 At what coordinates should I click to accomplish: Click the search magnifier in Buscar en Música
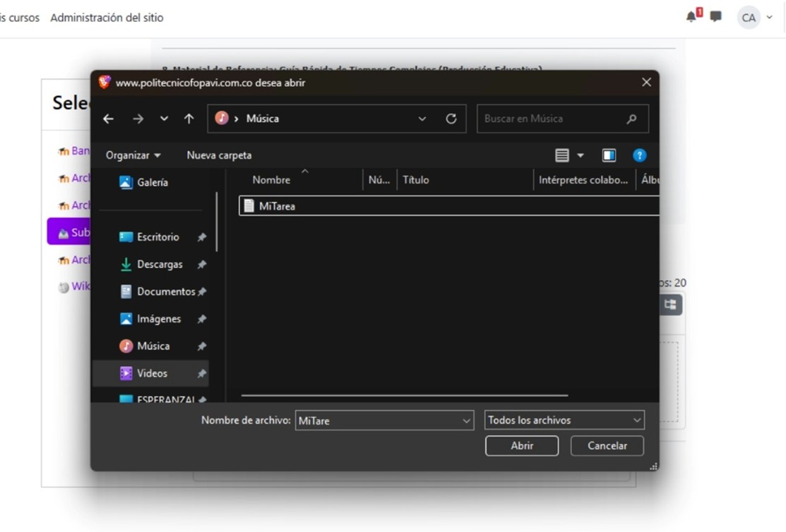tap(631, 119)
